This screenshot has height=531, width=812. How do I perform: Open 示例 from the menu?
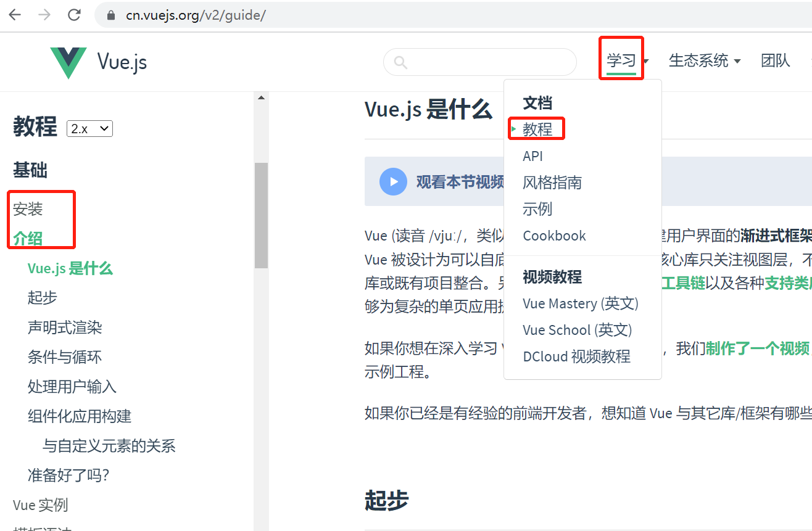(x=537, y=209)
